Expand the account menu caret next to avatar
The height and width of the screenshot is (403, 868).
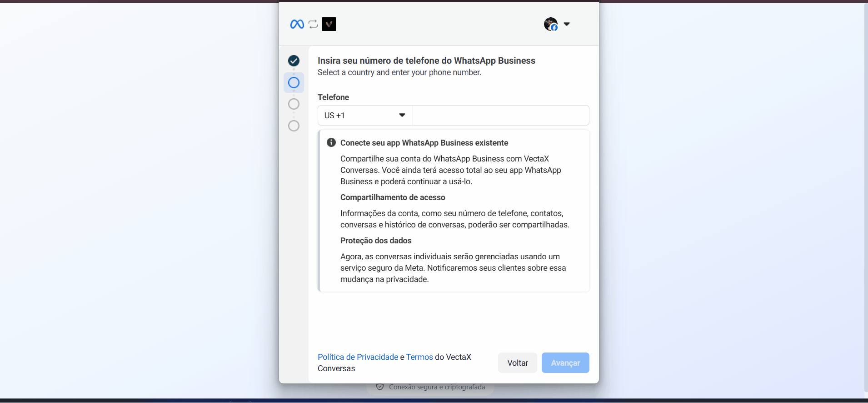567,24
